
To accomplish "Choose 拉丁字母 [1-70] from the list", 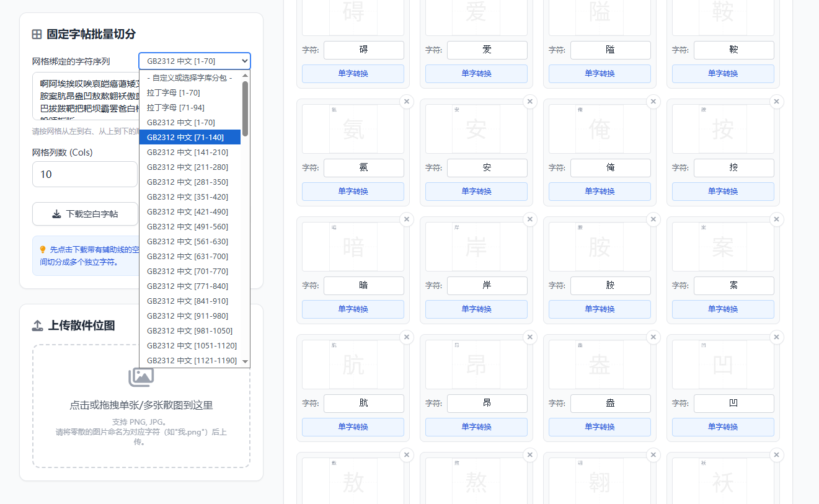I will click(190, 93).
